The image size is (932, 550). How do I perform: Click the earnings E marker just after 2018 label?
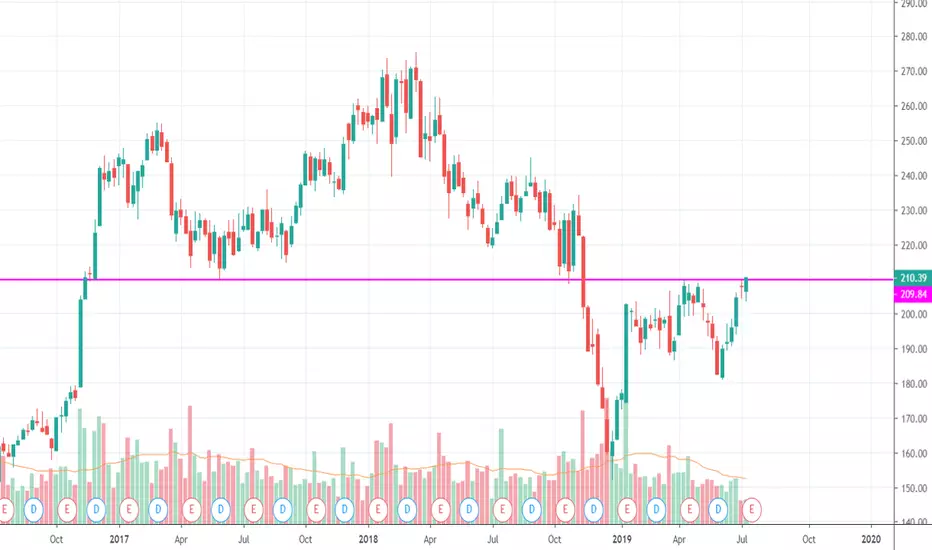377,510
